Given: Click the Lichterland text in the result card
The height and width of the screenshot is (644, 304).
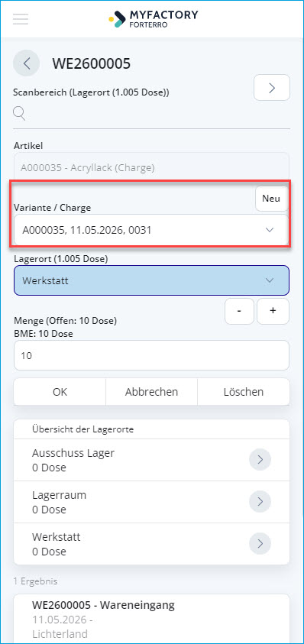Looking at the screenshot, I should coord(60,634).
